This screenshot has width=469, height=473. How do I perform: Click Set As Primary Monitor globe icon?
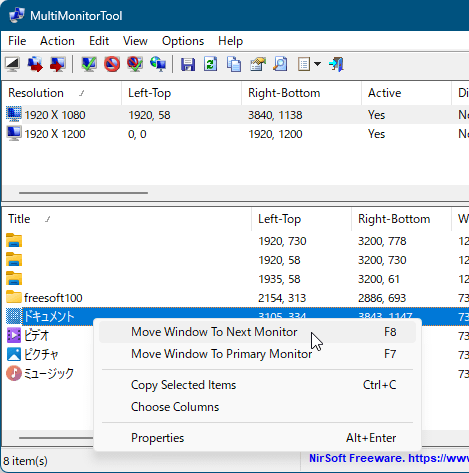coord(158,64)
